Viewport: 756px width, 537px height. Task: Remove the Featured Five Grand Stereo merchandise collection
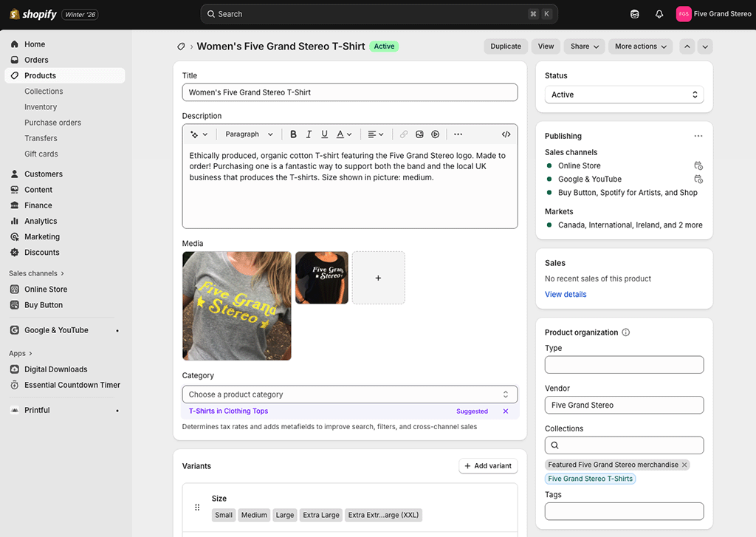click(684, 465)
